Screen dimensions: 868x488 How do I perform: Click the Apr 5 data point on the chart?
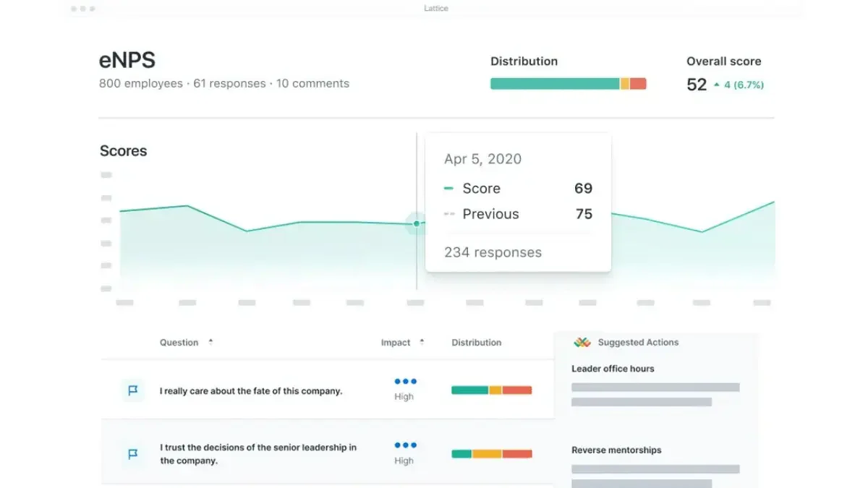tap(417, 223)
